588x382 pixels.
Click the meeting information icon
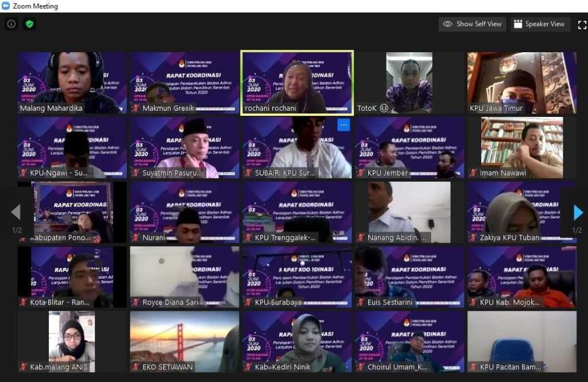pos(11,24)
